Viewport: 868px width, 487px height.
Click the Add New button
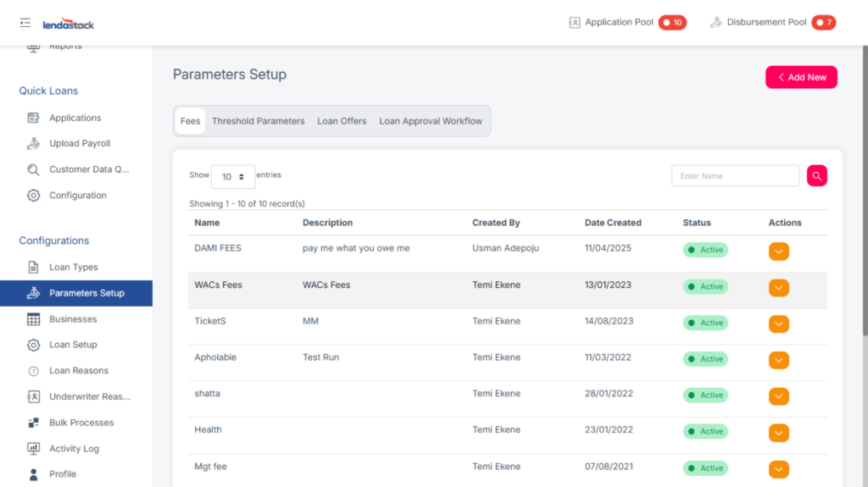pyautogui.click(x=801, y=77)
